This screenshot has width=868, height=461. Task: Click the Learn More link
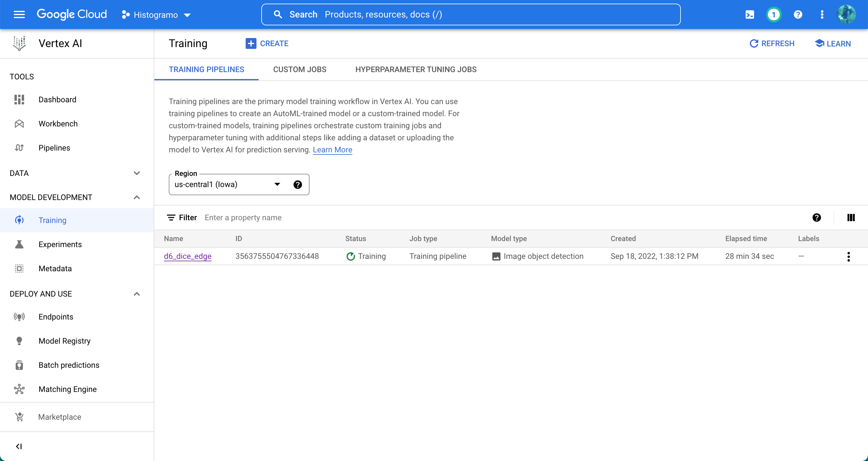click(x=332, y=149)
